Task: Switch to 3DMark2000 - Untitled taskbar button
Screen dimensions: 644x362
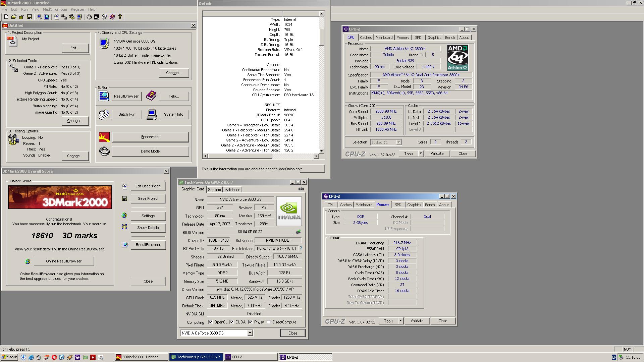Action: tap(141, 357)
